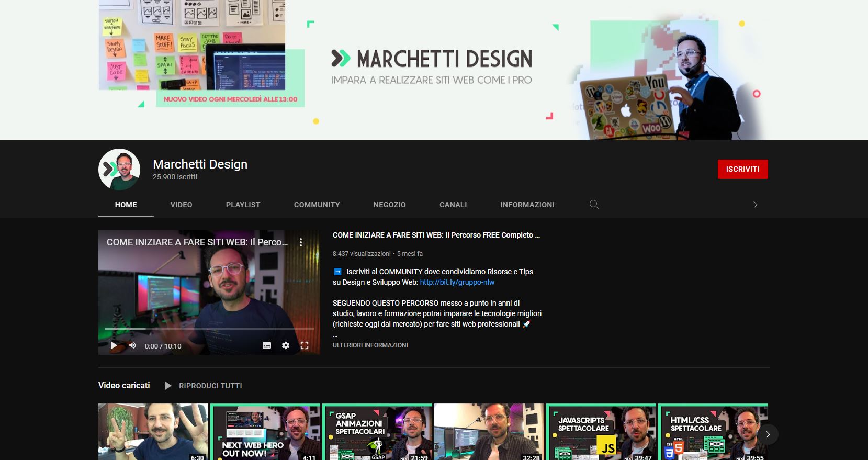Image resolution: width=868 pixels, height=460 pixels.
Task: Go to the COMMUNITY tab
Action: pyautogui.click(x=317, y=205)
